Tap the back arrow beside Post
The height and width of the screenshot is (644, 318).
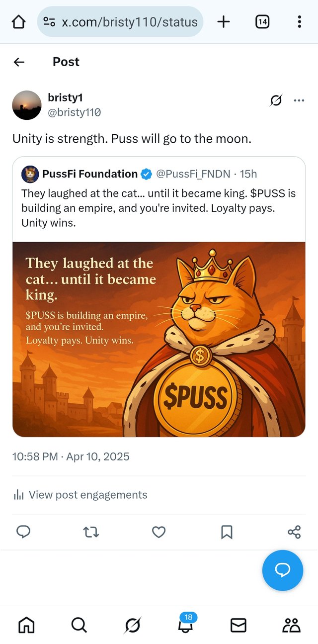coord(19,62)
